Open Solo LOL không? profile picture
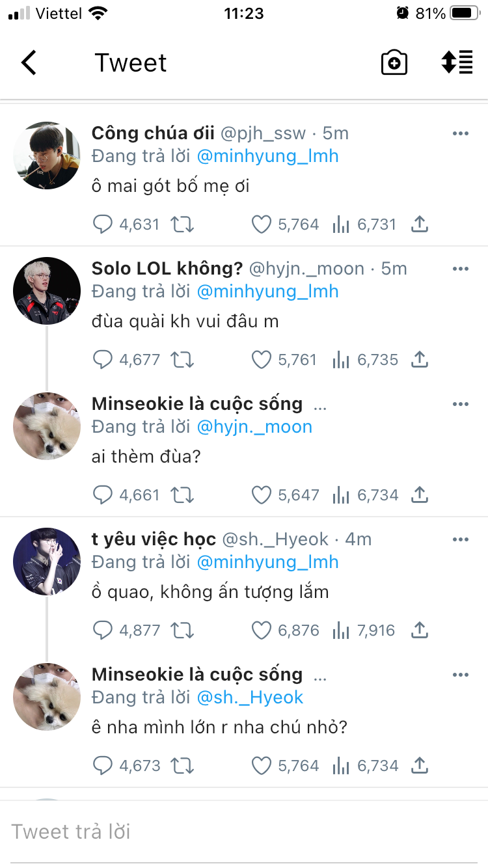The width and height of the screenshot is (488, 868). (47, 291)
